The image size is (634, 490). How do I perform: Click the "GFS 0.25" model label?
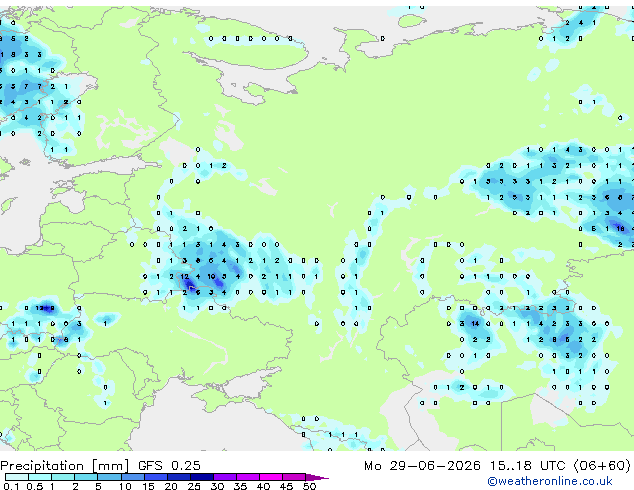pyautogui.click(x=169, y=466)
